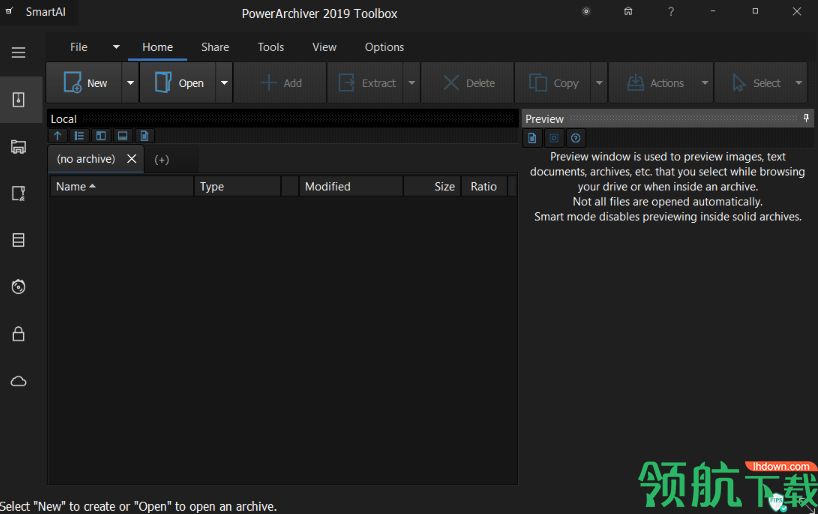The height and width of the screenshot is (514, 818).
Task: Sort by the Name column header
Action: pyautogui.click(x=122, y=186)
